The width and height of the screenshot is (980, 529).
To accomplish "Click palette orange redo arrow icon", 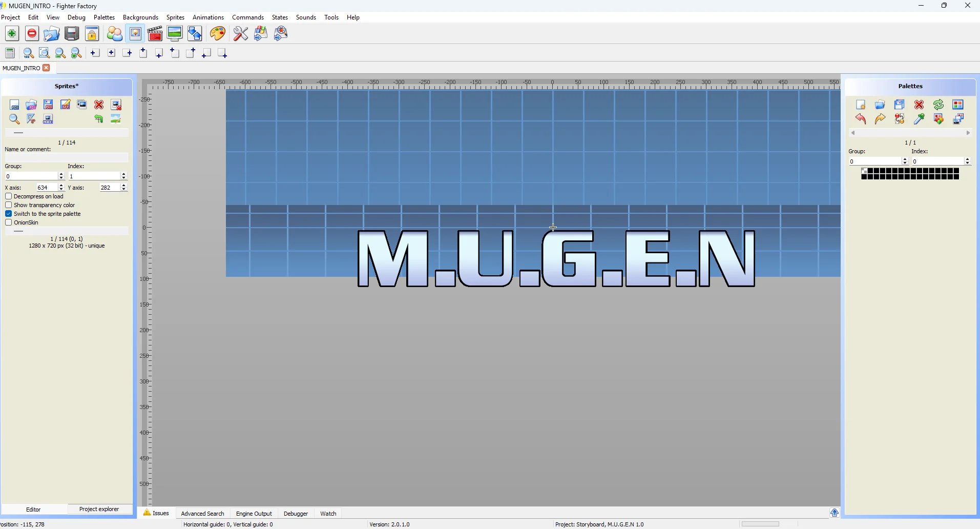I will pos(881,119).
